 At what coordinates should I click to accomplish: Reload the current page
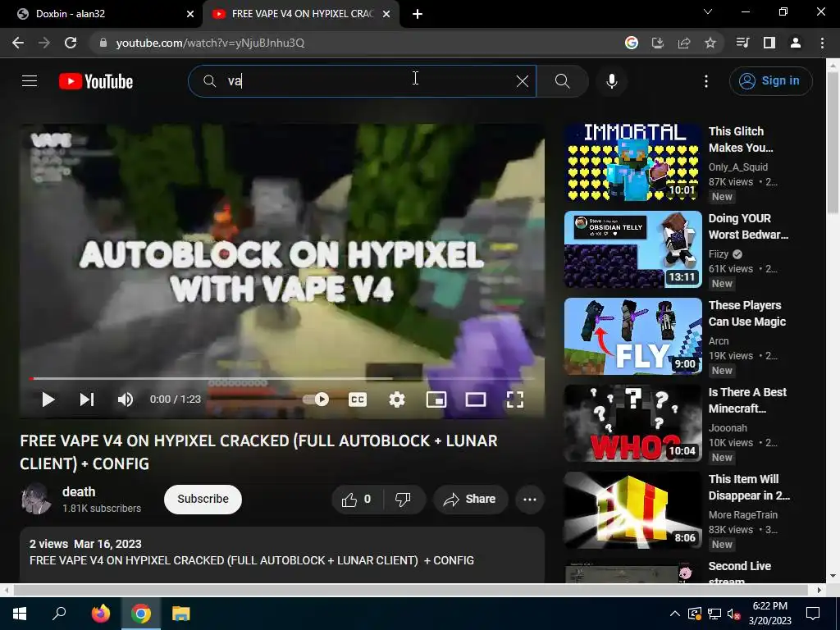pos(71,43)
